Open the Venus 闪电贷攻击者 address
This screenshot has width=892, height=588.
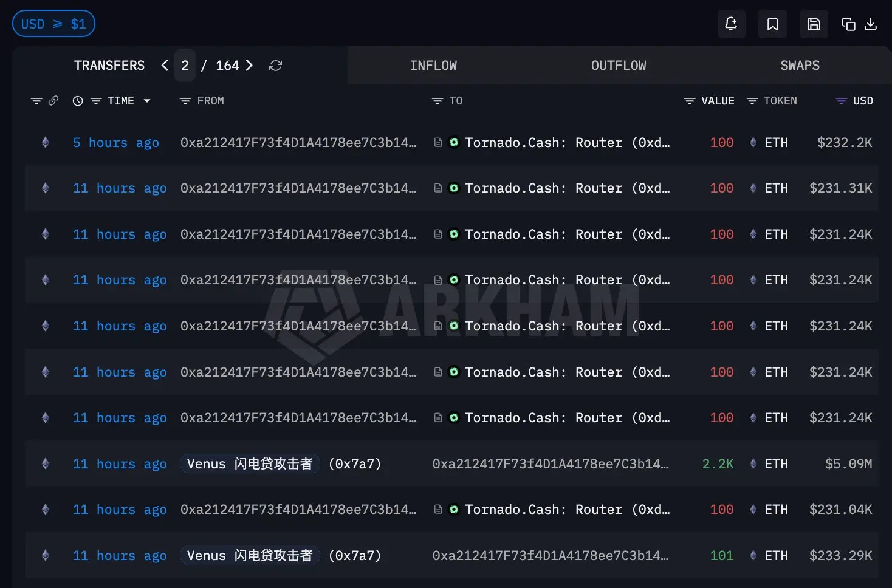[x=250, y=463]
